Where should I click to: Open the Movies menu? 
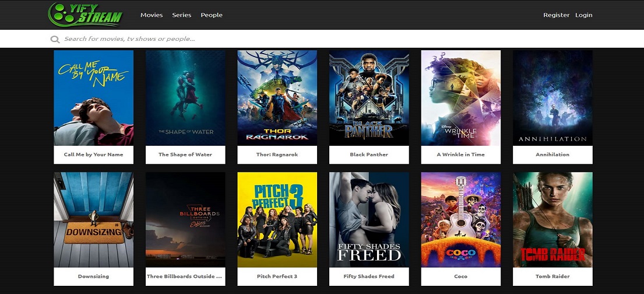point(152,15)
